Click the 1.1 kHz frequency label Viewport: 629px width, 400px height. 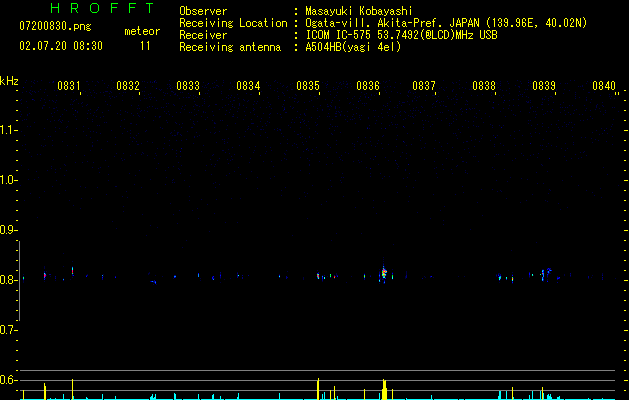point(7,130)
